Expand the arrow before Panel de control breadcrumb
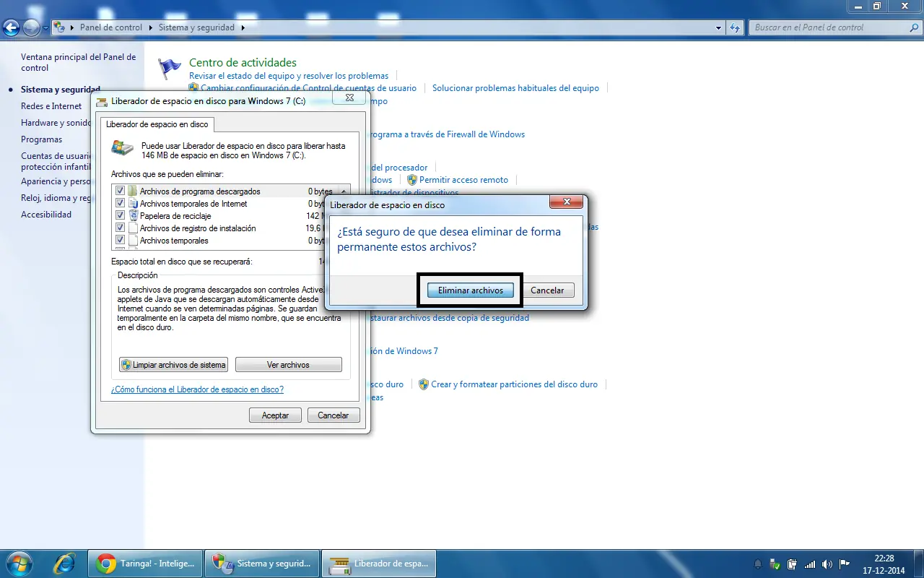Viewport: 924px width, 578px height. click(72, 27)
